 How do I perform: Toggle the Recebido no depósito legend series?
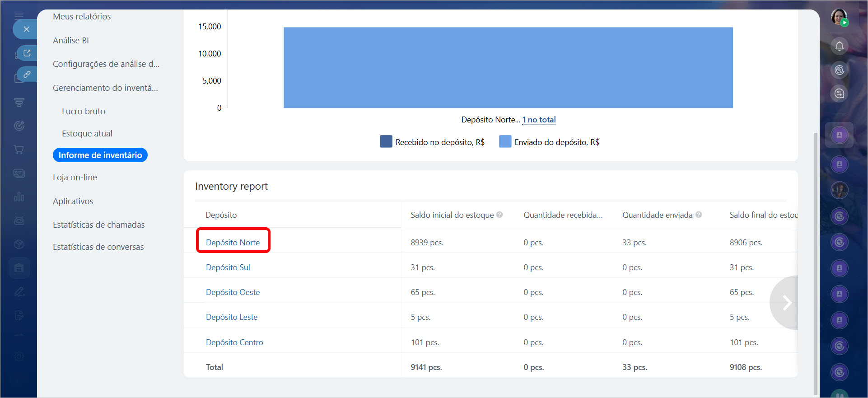point(432,142)
